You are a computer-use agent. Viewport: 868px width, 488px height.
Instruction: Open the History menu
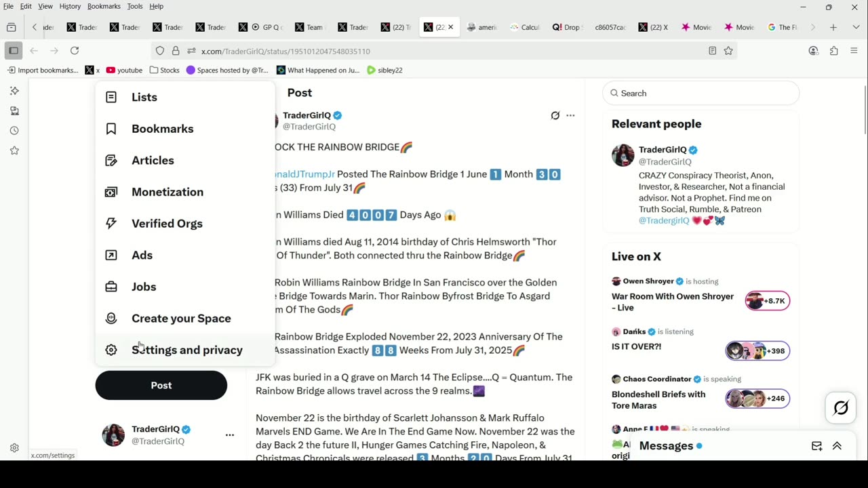pyautogui.click(x=70, y=6)
